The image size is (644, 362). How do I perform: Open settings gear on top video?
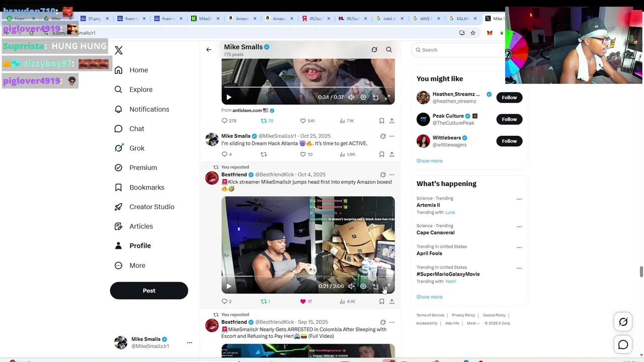(x=363, y=97)
